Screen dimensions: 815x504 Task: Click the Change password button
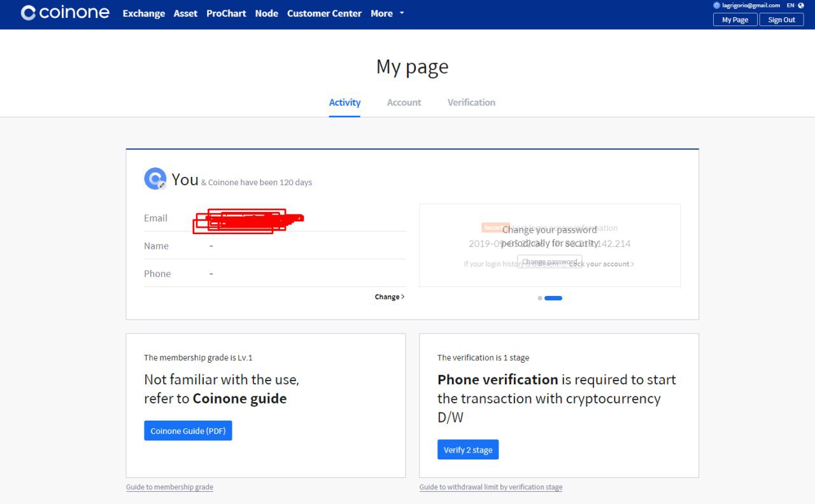coord(549,262)
